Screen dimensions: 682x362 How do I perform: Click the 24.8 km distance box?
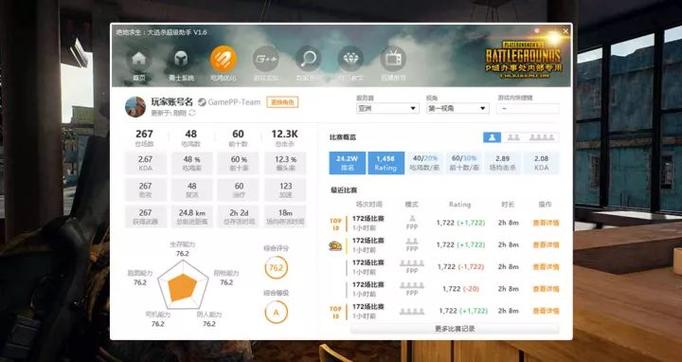pos(192,216)
